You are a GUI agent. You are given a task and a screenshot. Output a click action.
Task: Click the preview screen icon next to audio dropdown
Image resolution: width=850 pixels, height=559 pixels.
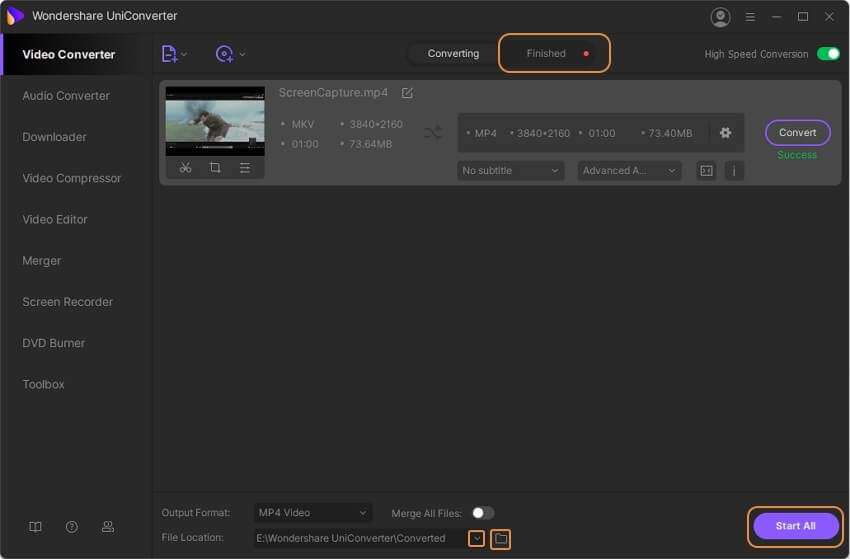coord(706,171)
